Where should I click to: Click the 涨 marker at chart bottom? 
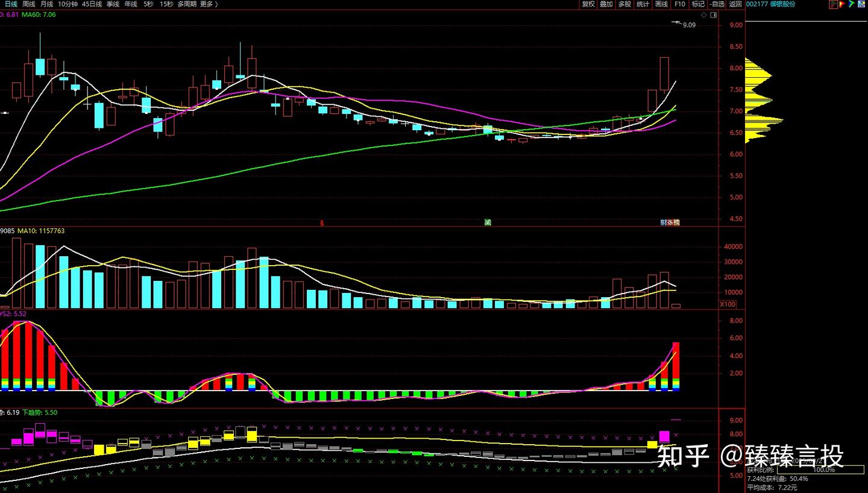coord(670,222)
